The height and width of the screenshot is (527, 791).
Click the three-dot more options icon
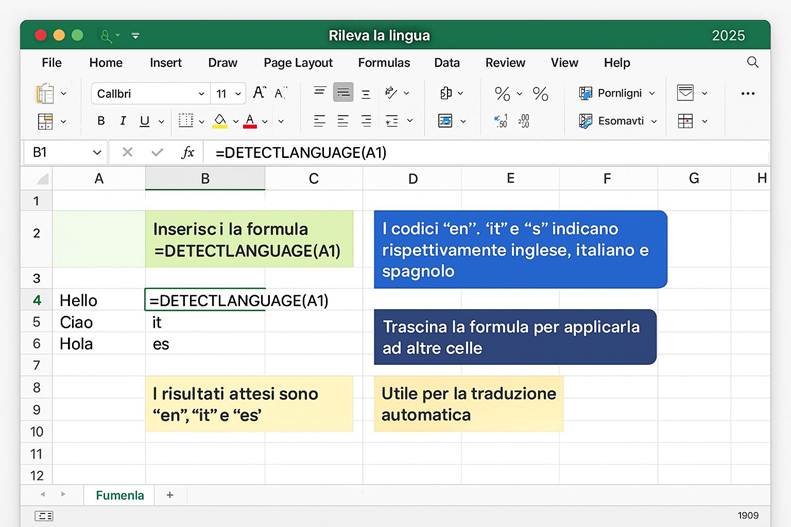[x=748, y=93]
